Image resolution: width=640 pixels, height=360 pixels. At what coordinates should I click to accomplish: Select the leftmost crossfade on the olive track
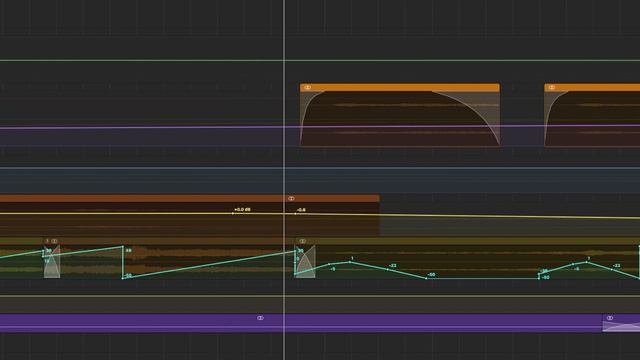52,262
